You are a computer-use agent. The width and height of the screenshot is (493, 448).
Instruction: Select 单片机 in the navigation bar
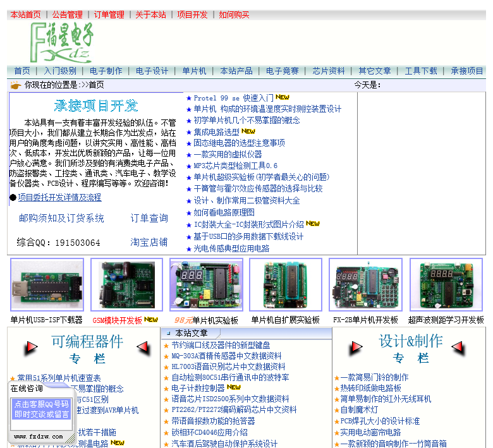(x=194, y=71)
